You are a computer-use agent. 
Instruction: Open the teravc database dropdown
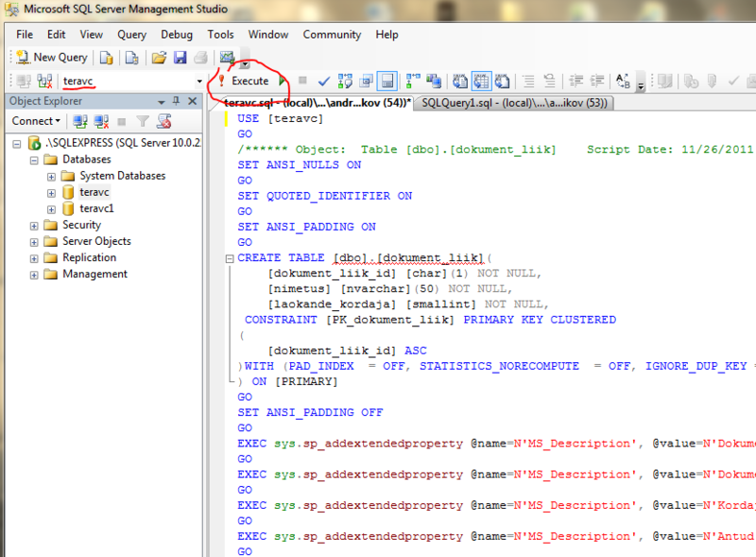click(x=199, y=81)
